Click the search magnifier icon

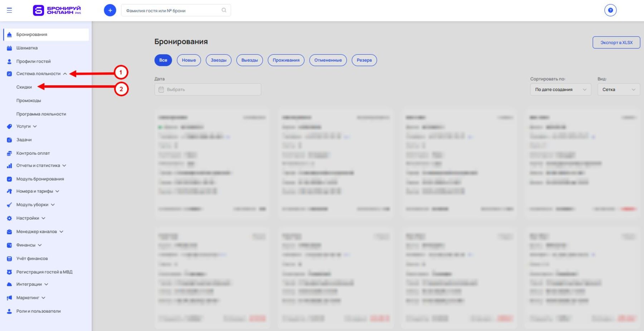(x=224, y=10)
